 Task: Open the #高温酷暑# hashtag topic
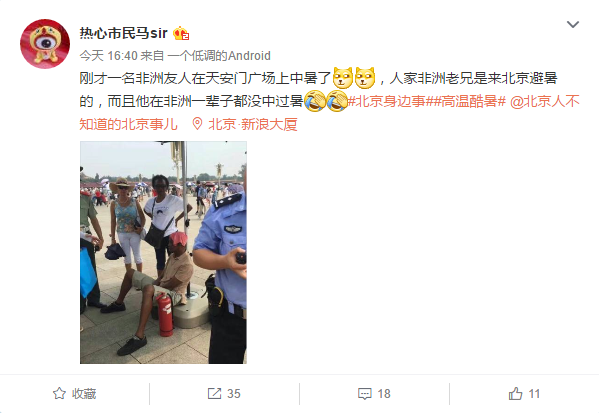(x=469, y=101)
